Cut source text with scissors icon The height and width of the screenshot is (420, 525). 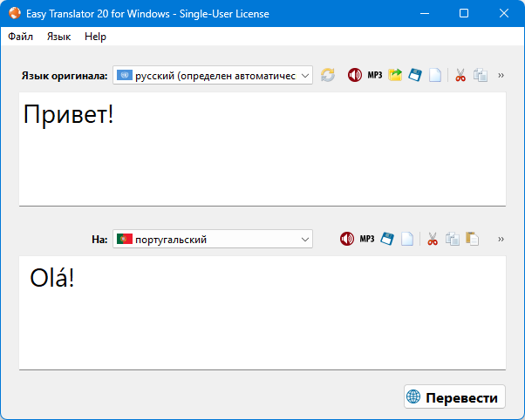[460, 75]
